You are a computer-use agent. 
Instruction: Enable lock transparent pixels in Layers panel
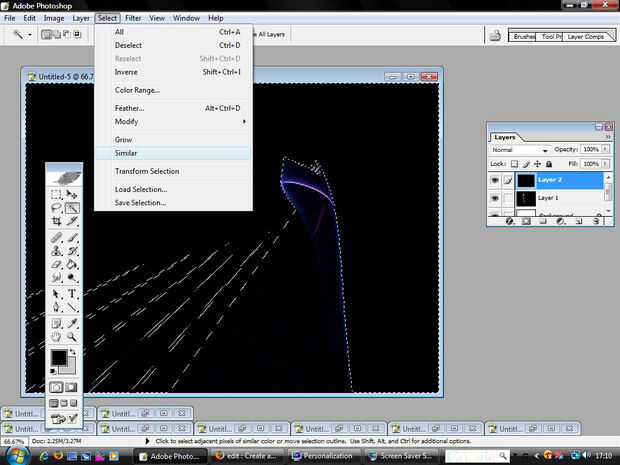(x=515, y=163)
